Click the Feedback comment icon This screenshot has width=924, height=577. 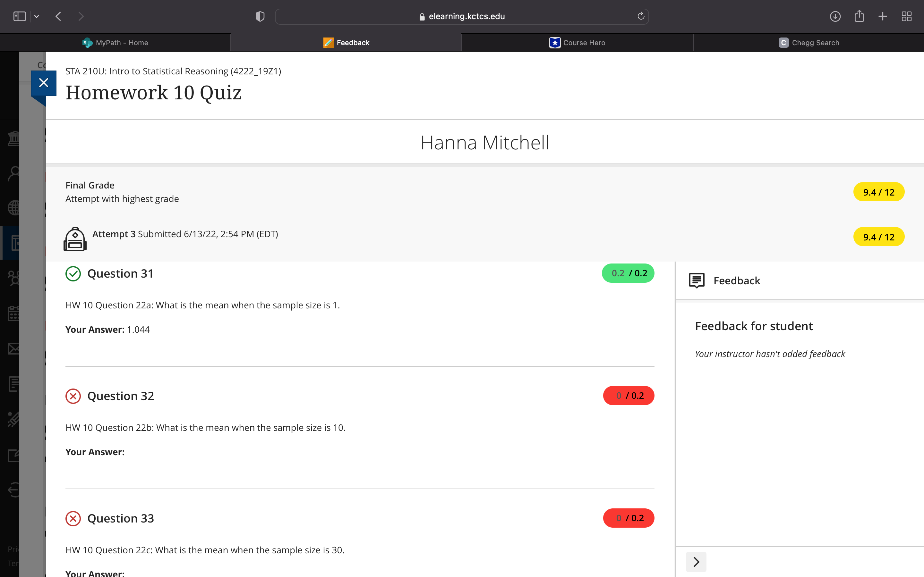click(x=697, y=280)
